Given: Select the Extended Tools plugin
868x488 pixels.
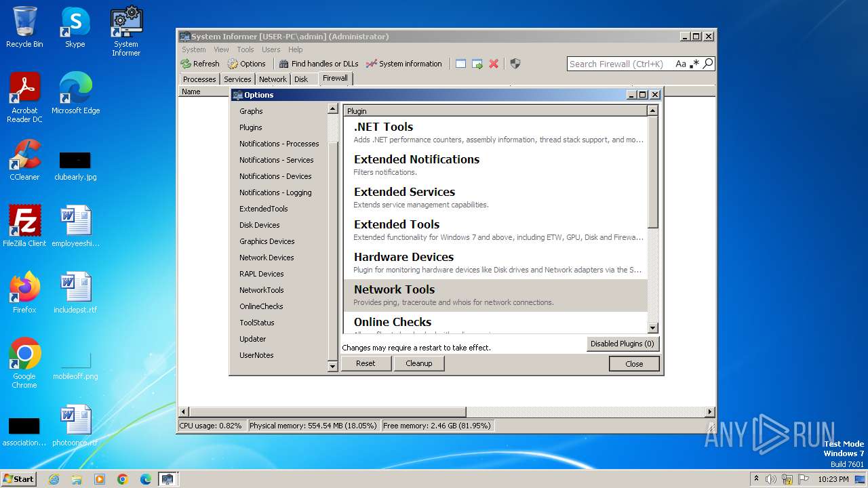Looking at the screenshot, I should (496, 230).
